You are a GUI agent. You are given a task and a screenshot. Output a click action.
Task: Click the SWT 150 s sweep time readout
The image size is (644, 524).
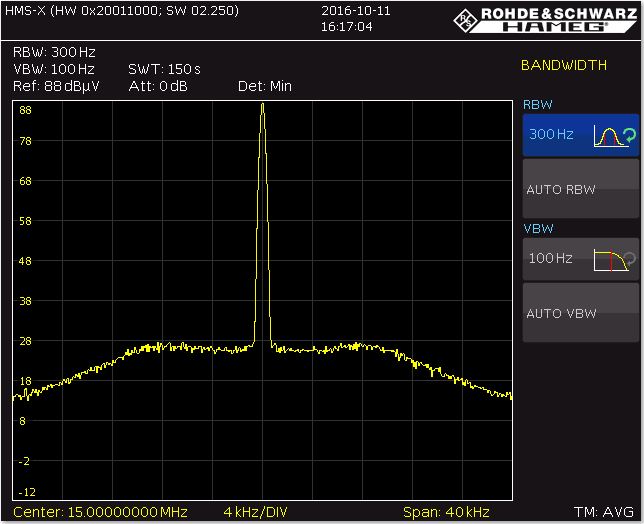coord(164,69)
